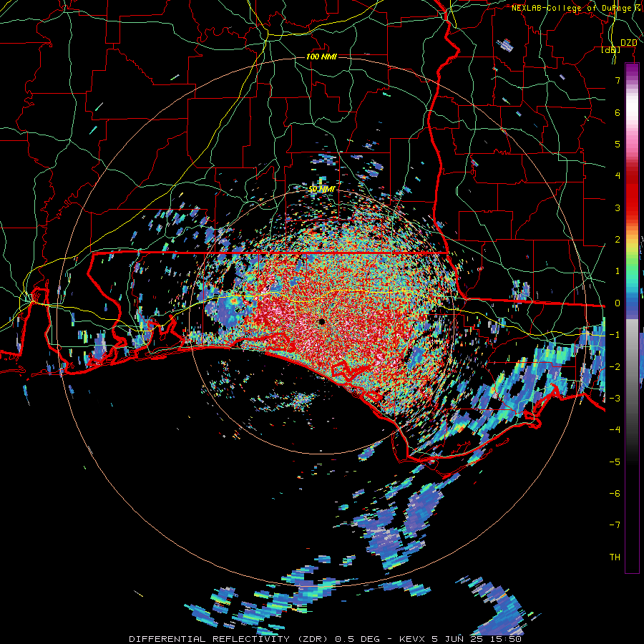Image resolution: width=644 pixels, height=644 pixels.
Task: Click the DZD product label
Action: (628, 43)
